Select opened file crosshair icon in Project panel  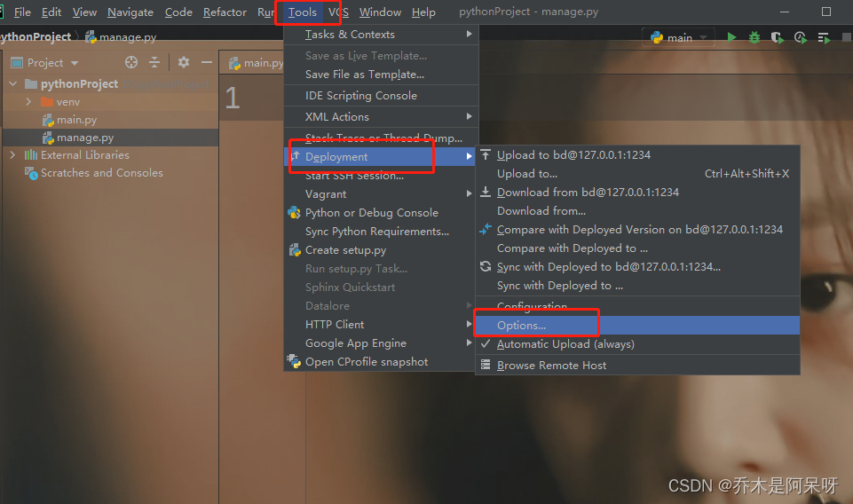click(x=131, y=62)
